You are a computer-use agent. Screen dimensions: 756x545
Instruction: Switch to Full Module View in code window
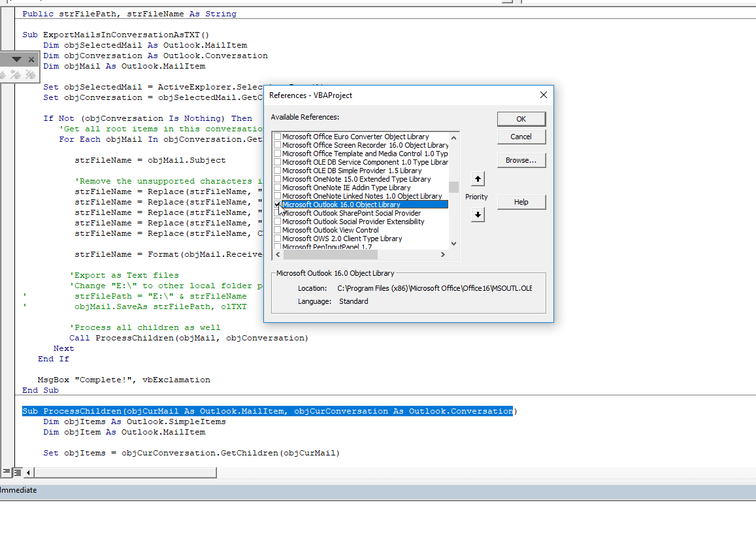click(18, 472)
